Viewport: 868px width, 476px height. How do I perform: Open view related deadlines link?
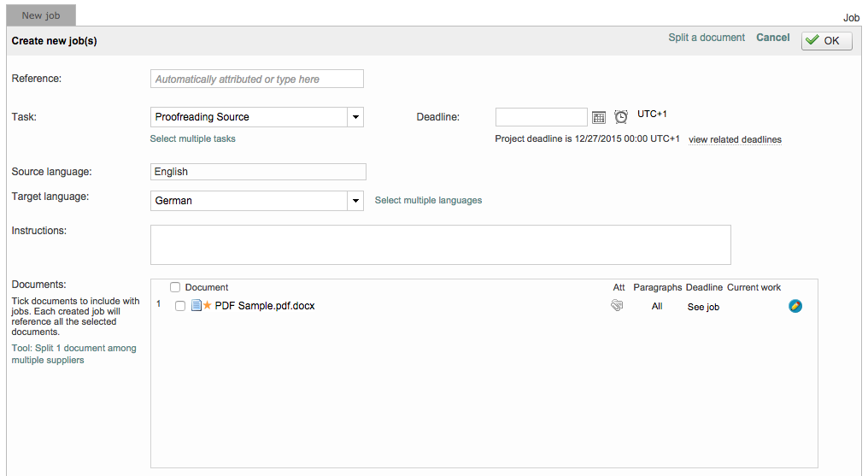point(735,139)
